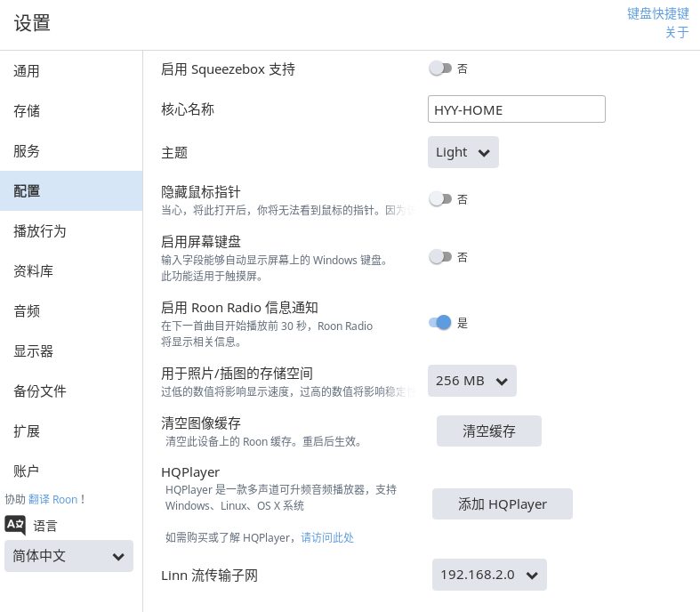
Task: Click the 清空缓存 button
Action: pos(488,431)
